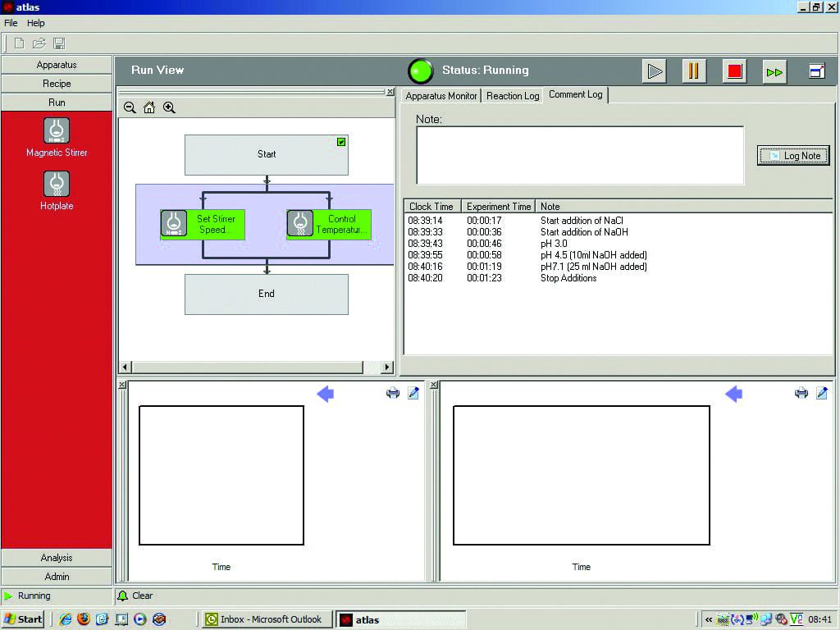The height and width of the screenshot is (630, 840).
Task: Select the Comment Log tab
Action: click(x=575, y=95)
